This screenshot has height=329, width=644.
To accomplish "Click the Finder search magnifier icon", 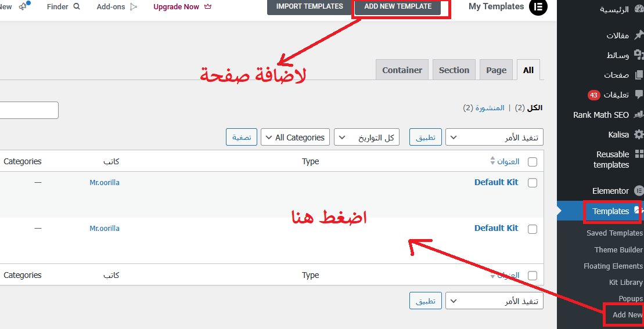I will tap(77, 6).
